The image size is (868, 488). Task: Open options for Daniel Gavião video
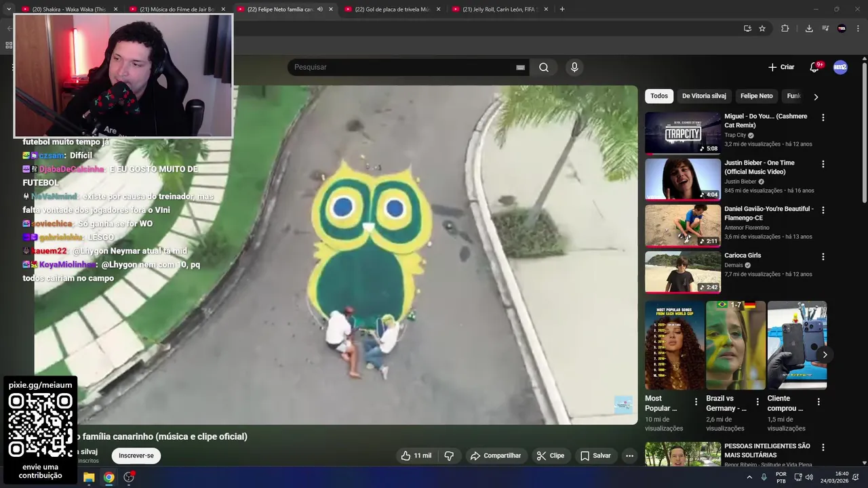tap(823, 210)
